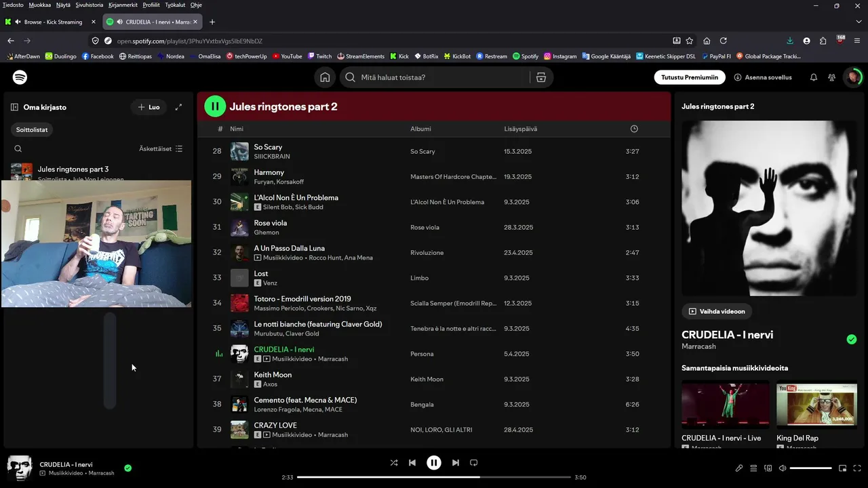Image resolution: width=868 pixels, height=488 pixels.
Task: Click the Mitä haluat toistaa search field
Action: 441,77
